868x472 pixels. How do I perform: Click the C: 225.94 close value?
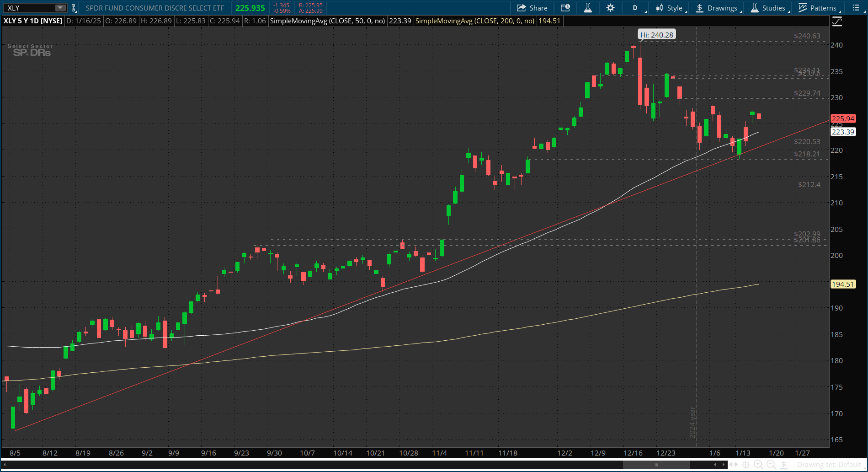[225, 21]
